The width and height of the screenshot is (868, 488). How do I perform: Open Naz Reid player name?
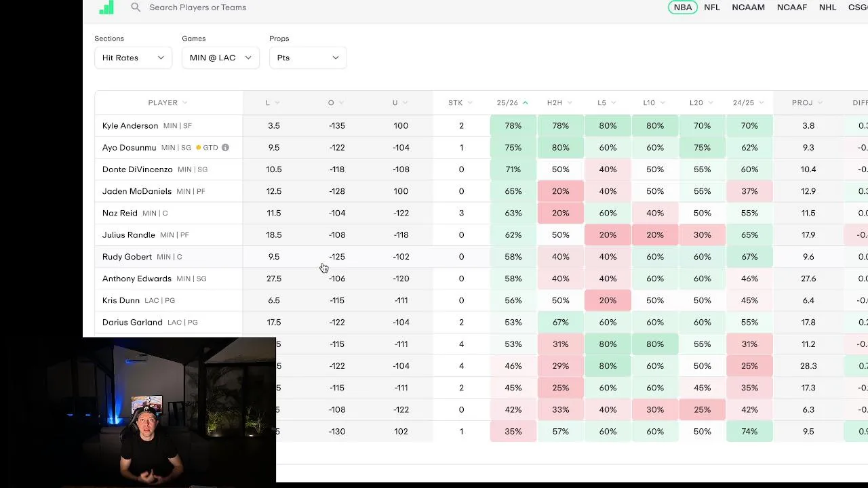pos(119,213)
